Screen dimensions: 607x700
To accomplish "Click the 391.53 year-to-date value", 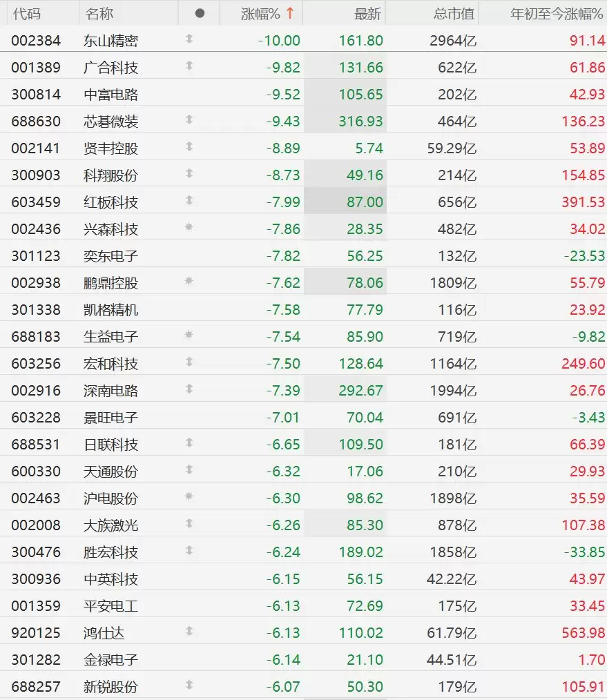I will pyautogui.click(x=583, y=202).
